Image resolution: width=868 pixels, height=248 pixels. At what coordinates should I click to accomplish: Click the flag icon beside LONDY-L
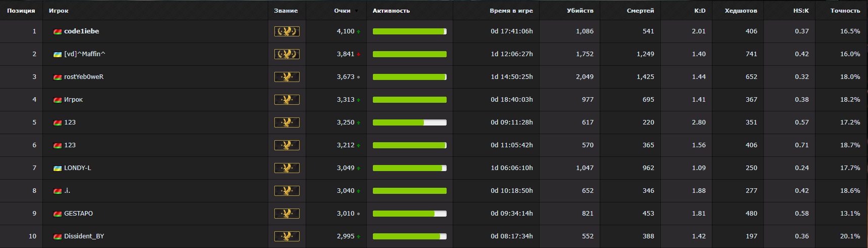58,168
